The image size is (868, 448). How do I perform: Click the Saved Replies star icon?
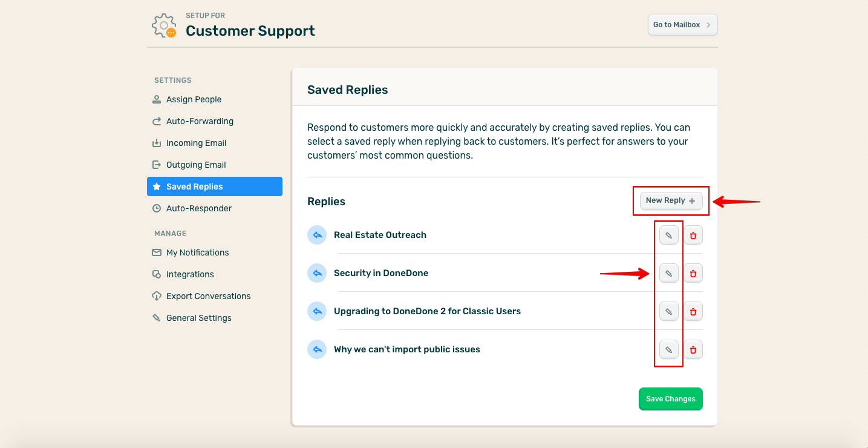(x=157, y=186)
